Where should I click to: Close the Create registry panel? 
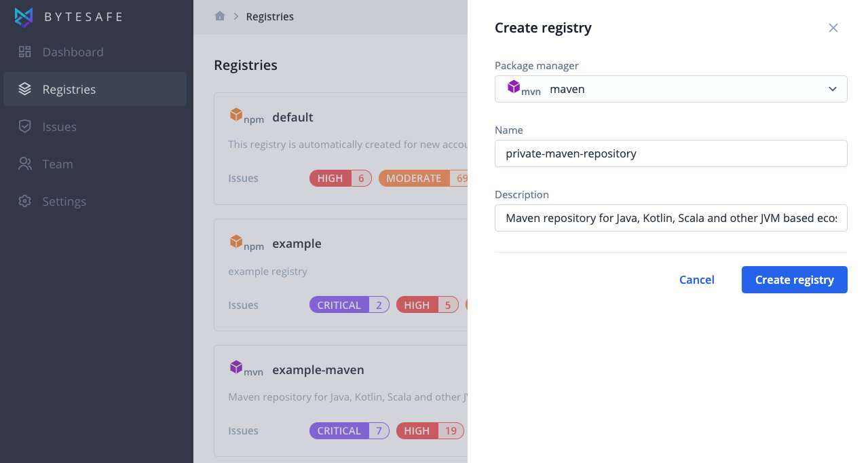click(x=833, y=28)
